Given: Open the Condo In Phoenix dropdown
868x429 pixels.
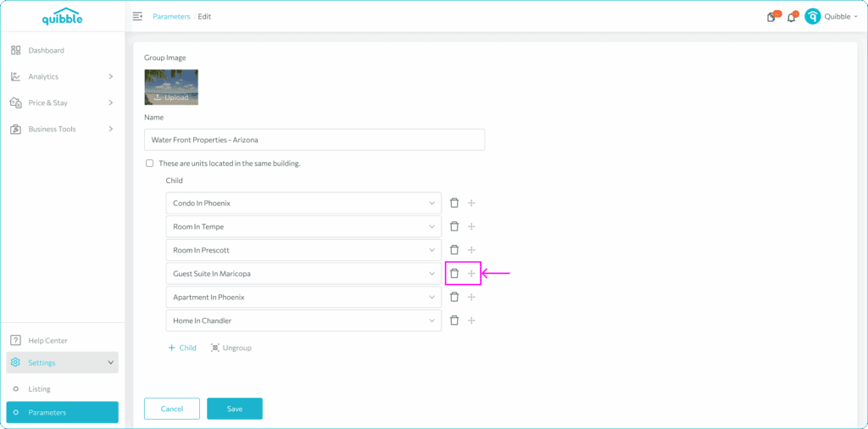Looking at the screenshot, I should coord(303,203).
